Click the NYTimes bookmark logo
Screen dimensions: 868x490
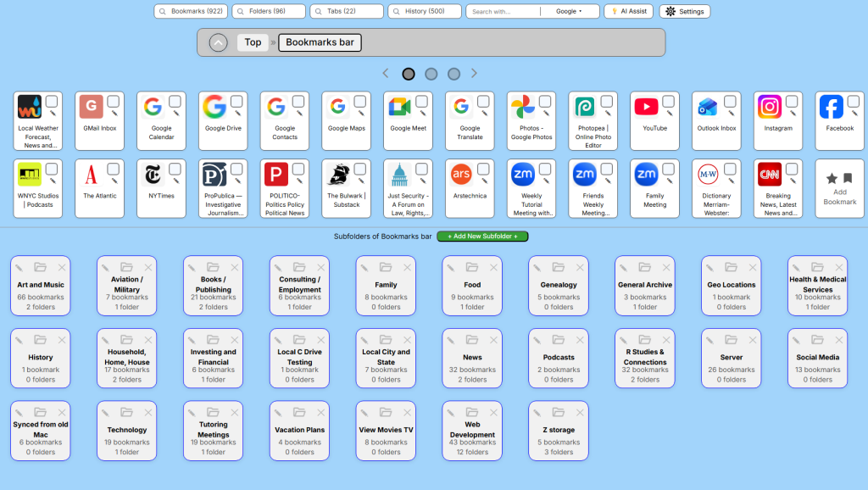(x=153, y=175)
